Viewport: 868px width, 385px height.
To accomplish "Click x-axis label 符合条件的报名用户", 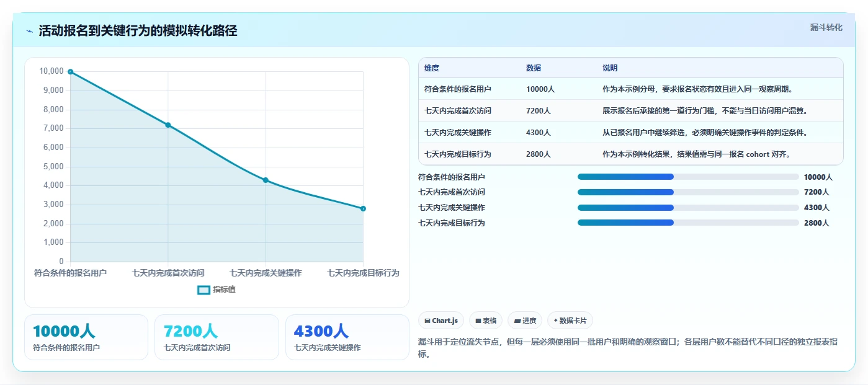I will click(71, 273).
